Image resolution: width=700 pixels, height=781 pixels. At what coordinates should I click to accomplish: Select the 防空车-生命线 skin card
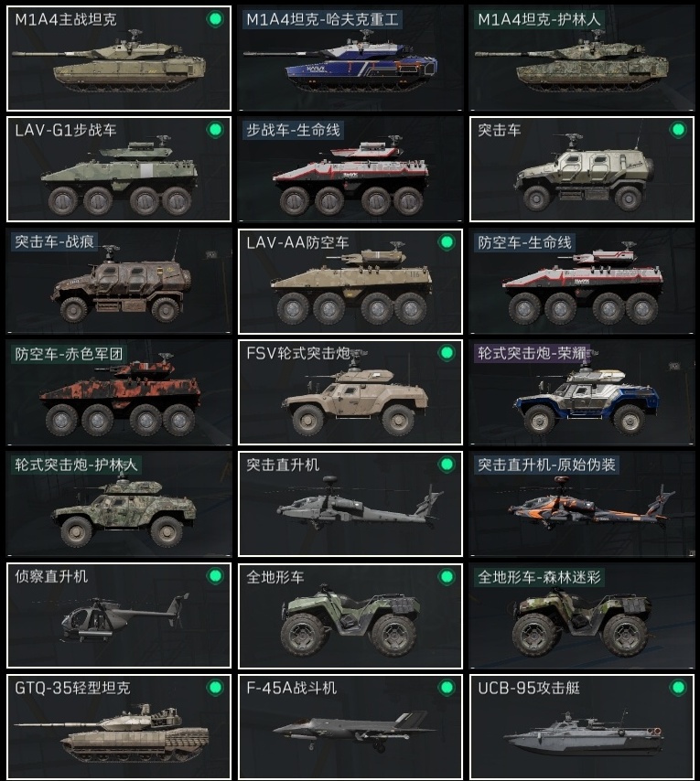point(582,281)
